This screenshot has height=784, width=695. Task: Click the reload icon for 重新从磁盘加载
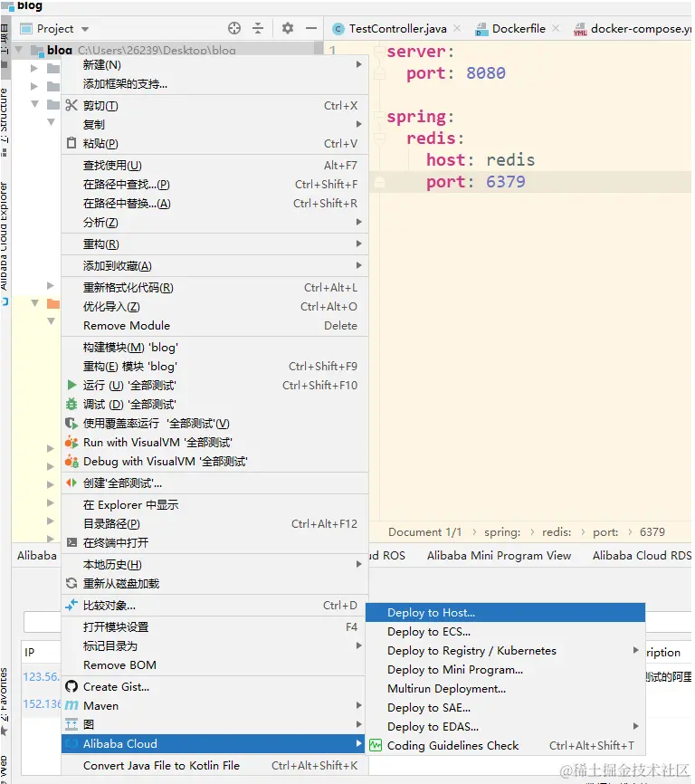71,583
